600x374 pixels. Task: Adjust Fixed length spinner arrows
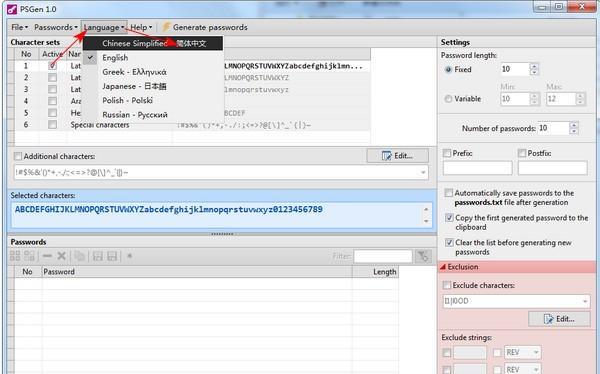tap(534, 69)
